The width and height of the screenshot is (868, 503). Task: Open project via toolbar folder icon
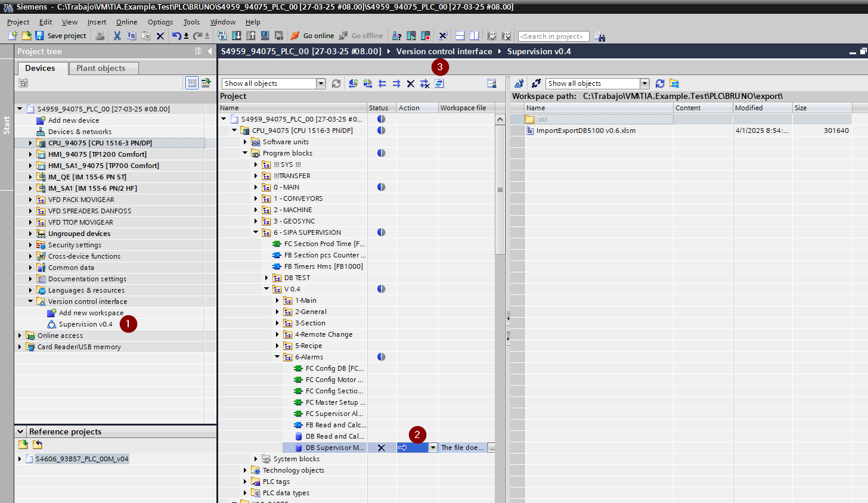(26, 36)
